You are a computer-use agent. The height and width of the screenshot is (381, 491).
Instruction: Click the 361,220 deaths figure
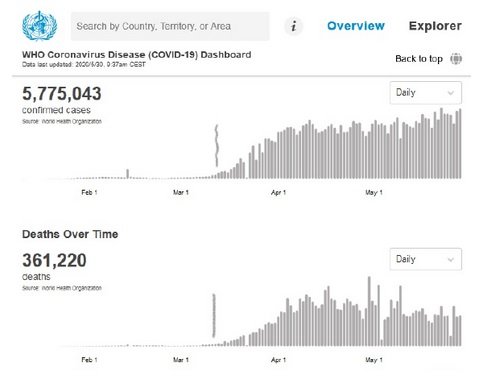tap(54, 260)
